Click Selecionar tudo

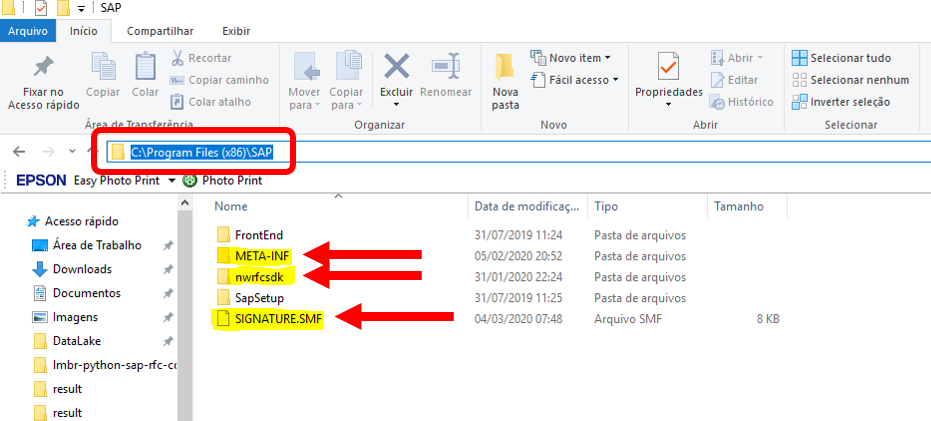[x=842, y=58]
